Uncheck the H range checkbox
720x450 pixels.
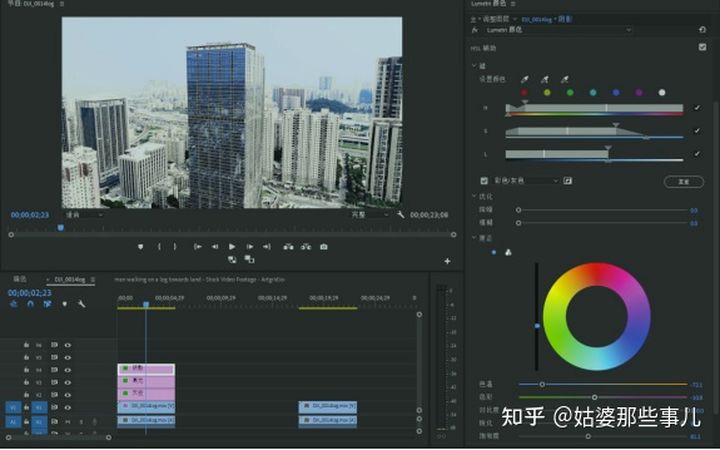(x=697, y=107)
